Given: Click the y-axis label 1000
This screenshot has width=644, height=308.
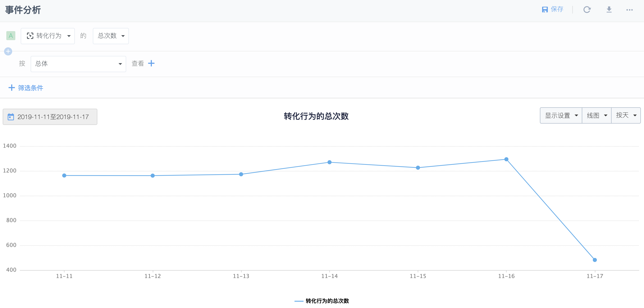Looking at the screenshot, I should 9,195.
